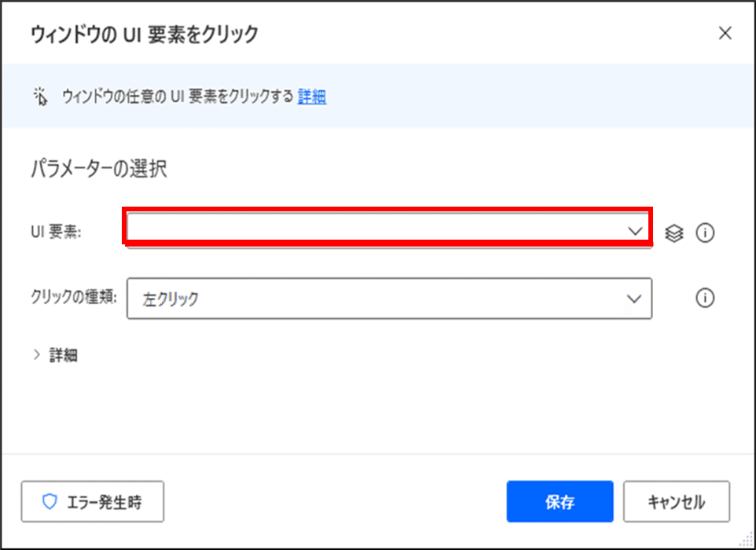Open the 詳細 help link
The image size is (756, 550).
tap(312, 97)
